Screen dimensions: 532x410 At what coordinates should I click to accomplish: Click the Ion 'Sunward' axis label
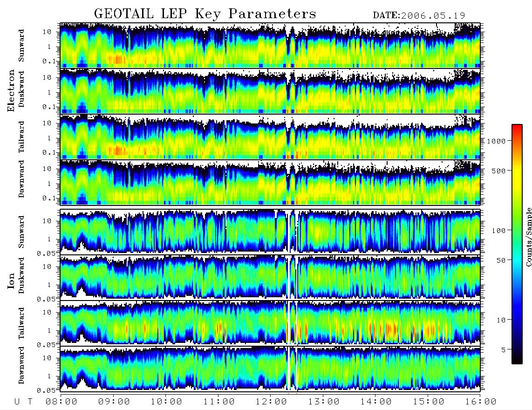[21, 232]
